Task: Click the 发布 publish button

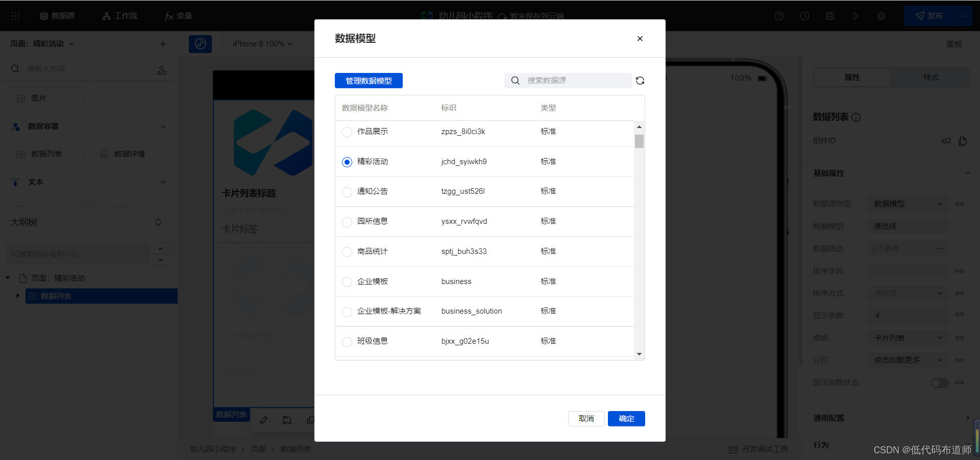Action: (928, 16)
